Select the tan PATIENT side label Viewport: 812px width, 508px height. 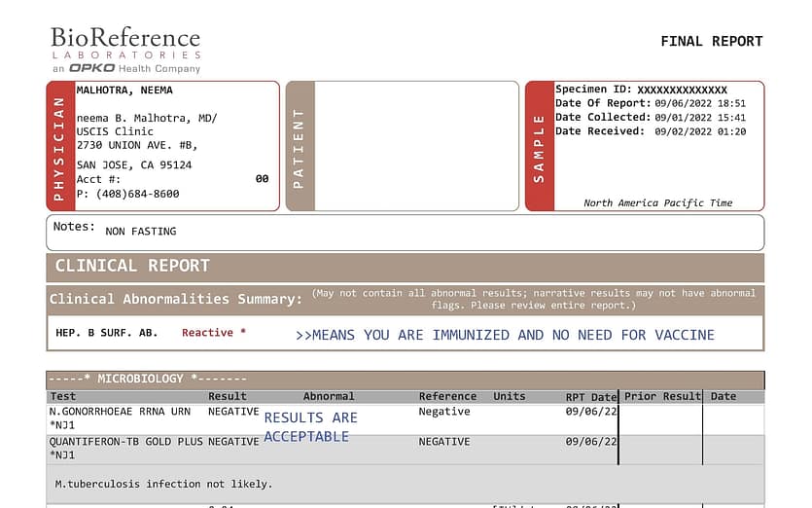coord(300,146)
